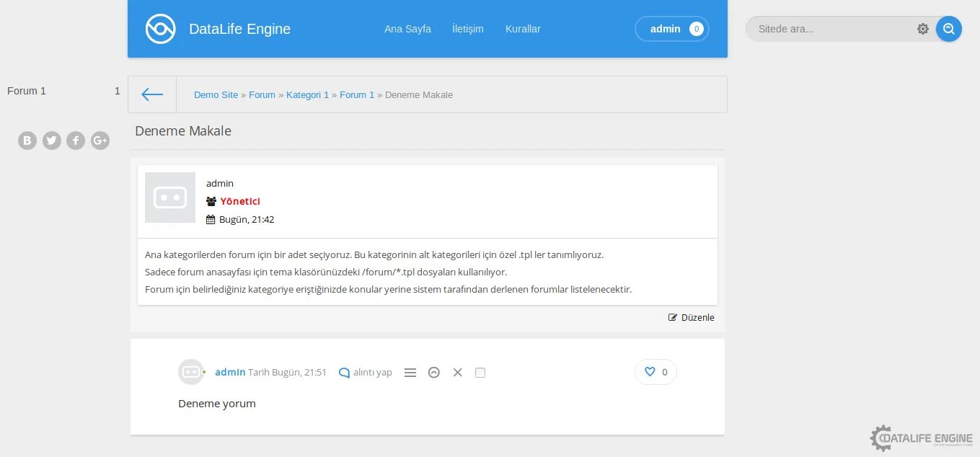The height and width of the screenshot is (457, 980).
Task: Click the DataLife Engine logo icon
Action: click(160, 29)
